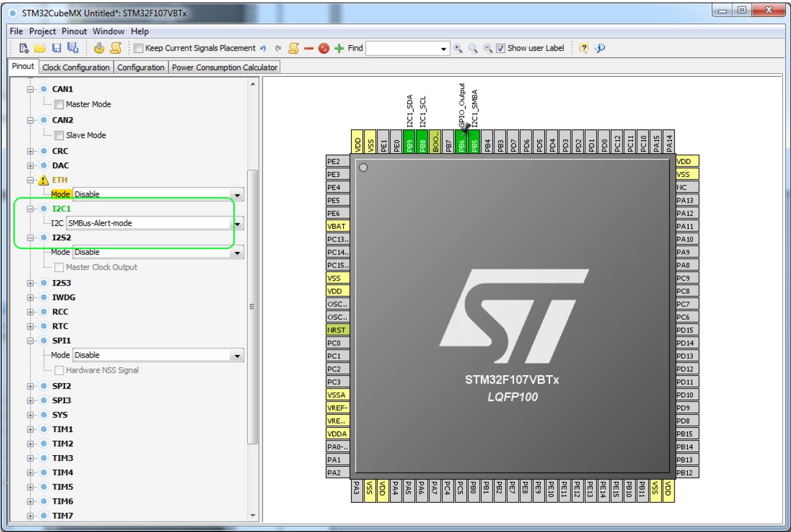Open the I2C1 I2C mode dropdown

(x=156, y=223)
